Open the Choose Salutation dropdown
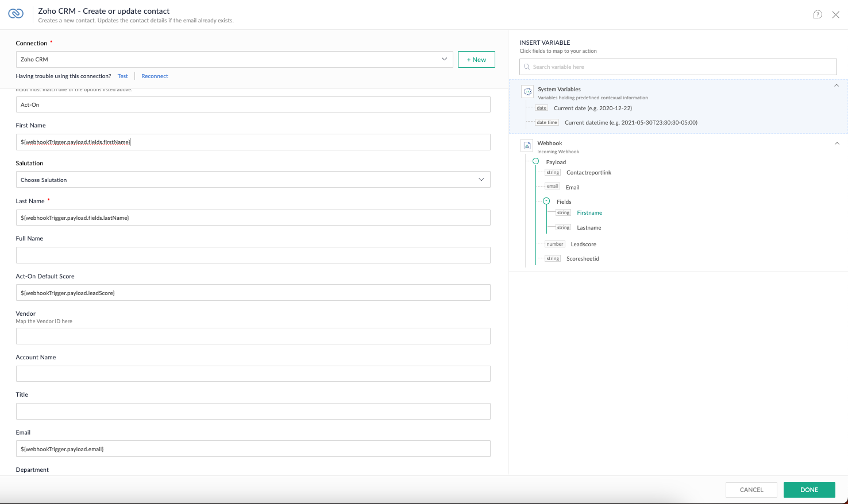Screen dimensions: 848x504 [x=253, y=180]
